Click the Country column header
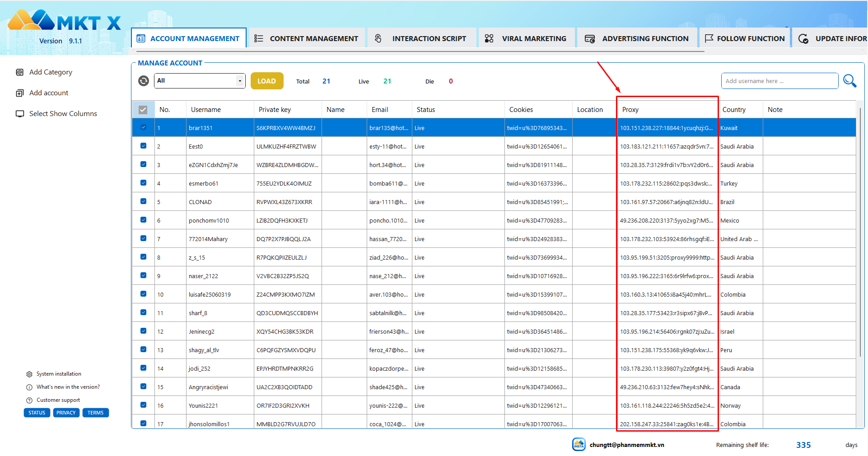Screen dimensions: 868x456 [740, 110]
